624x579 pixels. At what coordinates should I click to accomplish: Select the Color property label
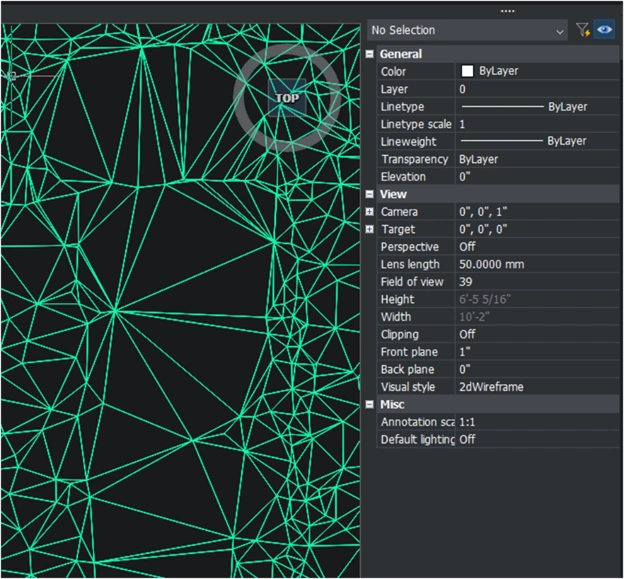point(393,72)
